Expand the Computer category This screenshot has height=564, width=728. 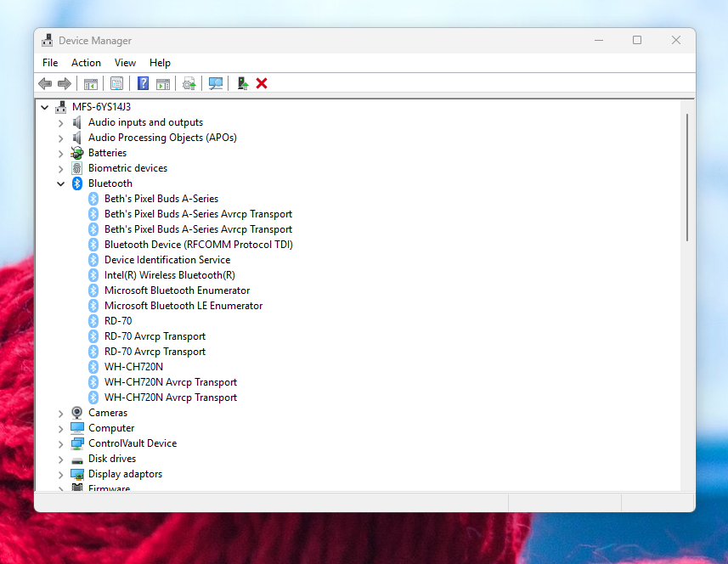point(61,429)
